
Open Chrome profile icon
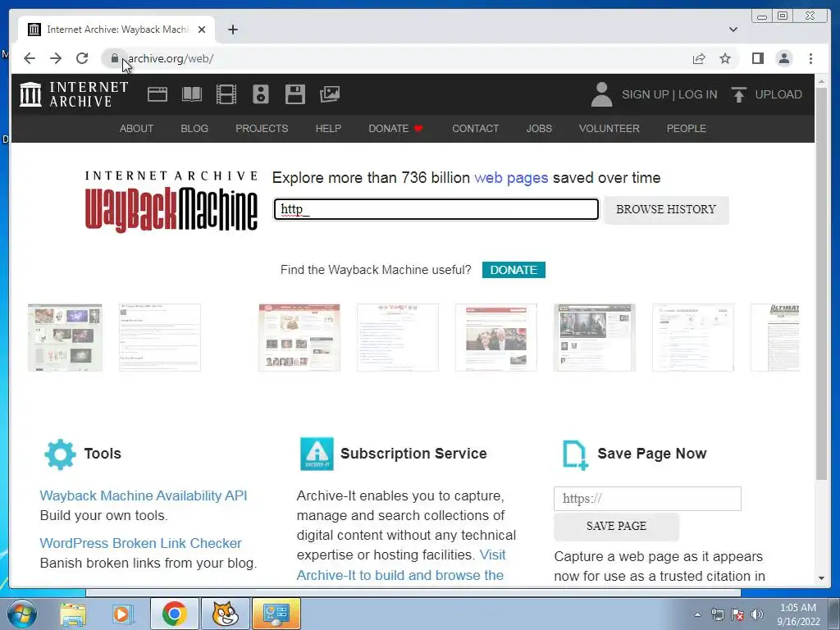[x=783, y=58]
